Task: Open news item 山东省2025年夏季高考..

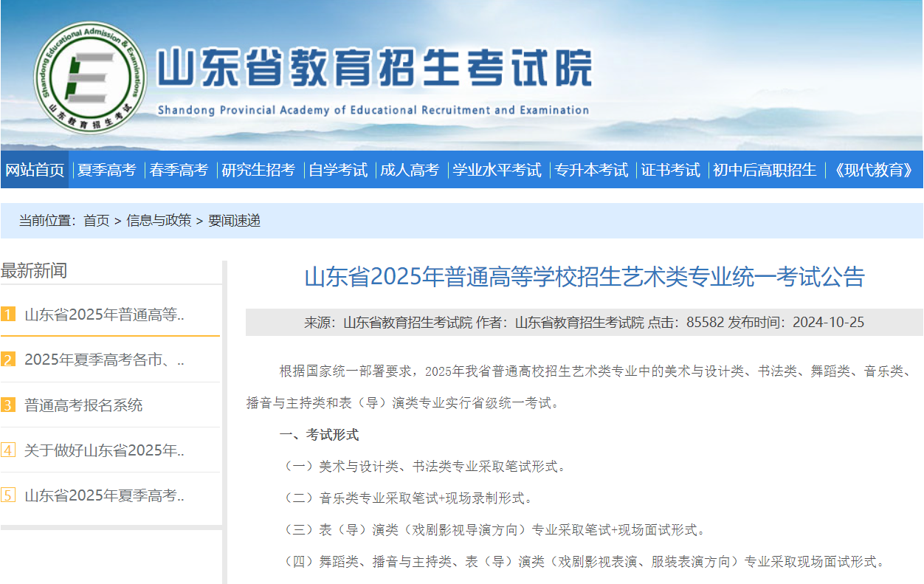Action: (x=104, y=495)
